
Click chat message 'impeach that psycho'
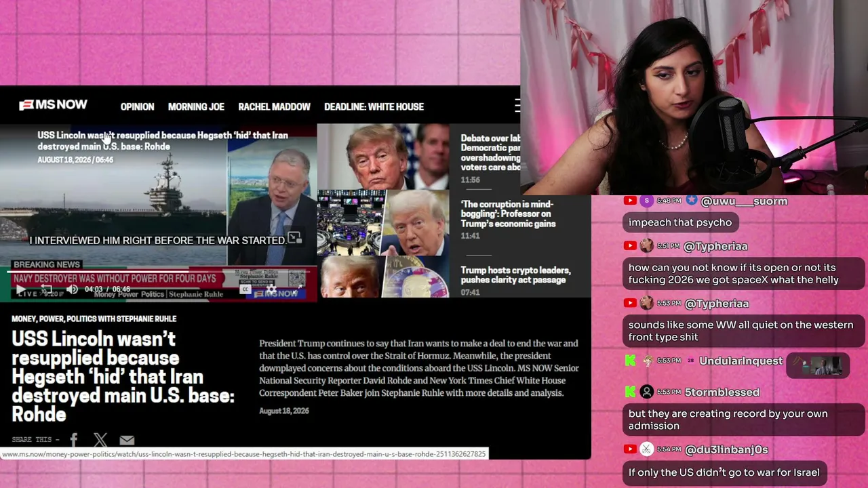pos(680,222)
